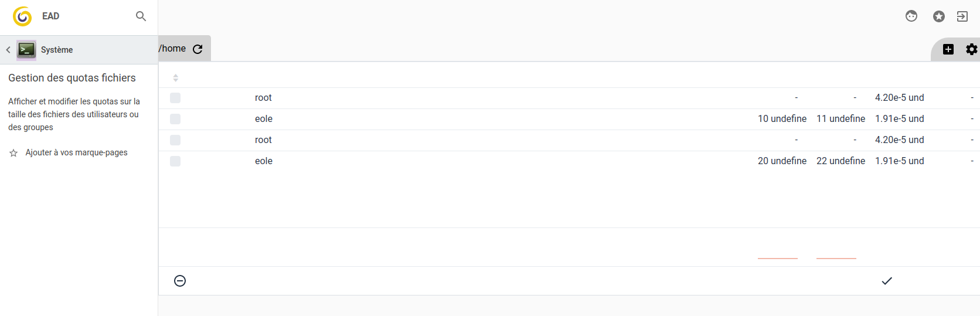Refresh the /home quota list
The height and width of the screenshot is (316, 980).
[198, 49]
